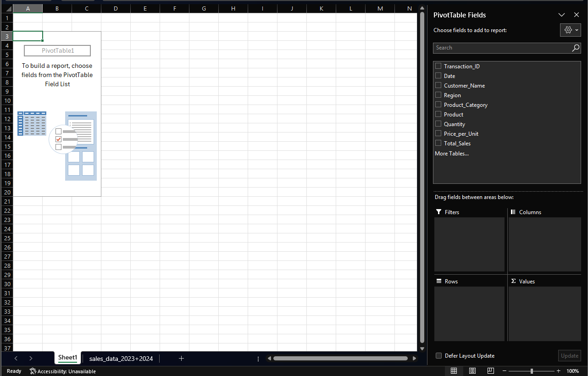Open Page Break Preview from status bar
The image size is (588, 376).
pos(490,370)
